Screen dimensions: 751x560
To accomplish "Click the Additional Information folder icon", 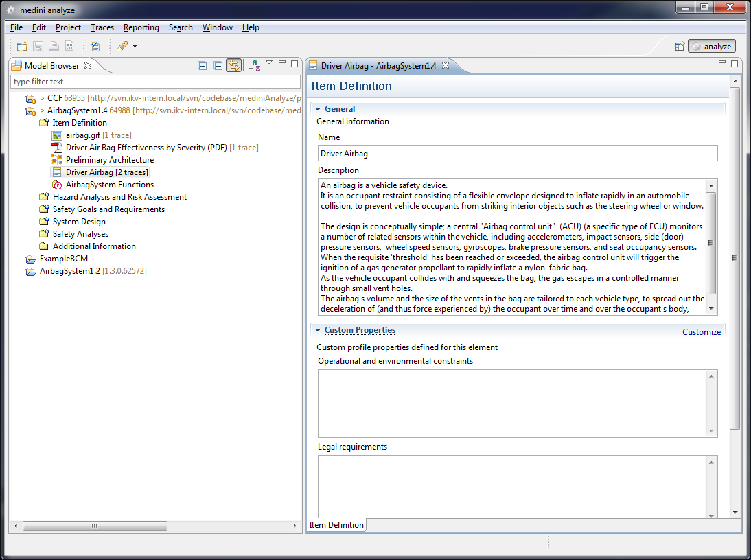I will click(44, 246).
